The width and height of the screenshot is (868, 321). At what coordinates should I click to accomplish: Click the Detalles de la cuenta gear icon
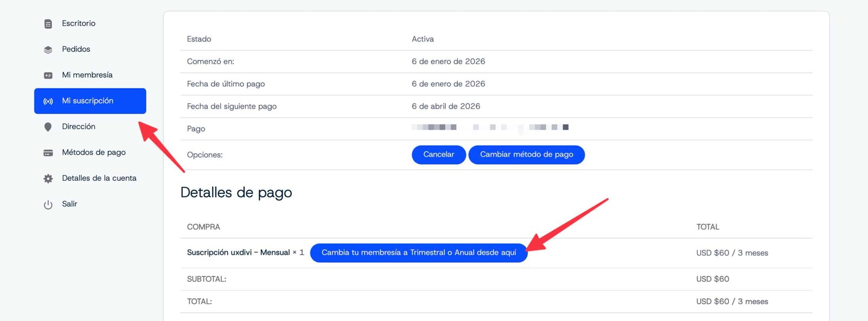click(x=48, y=179)
